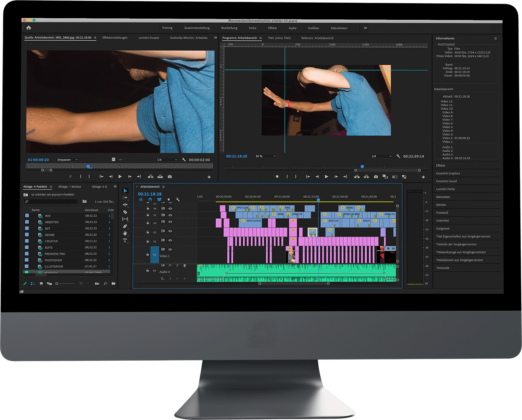Select the Ripple Edit tool
The height and width of the screenshot is (420, 522).
[125, 205]
